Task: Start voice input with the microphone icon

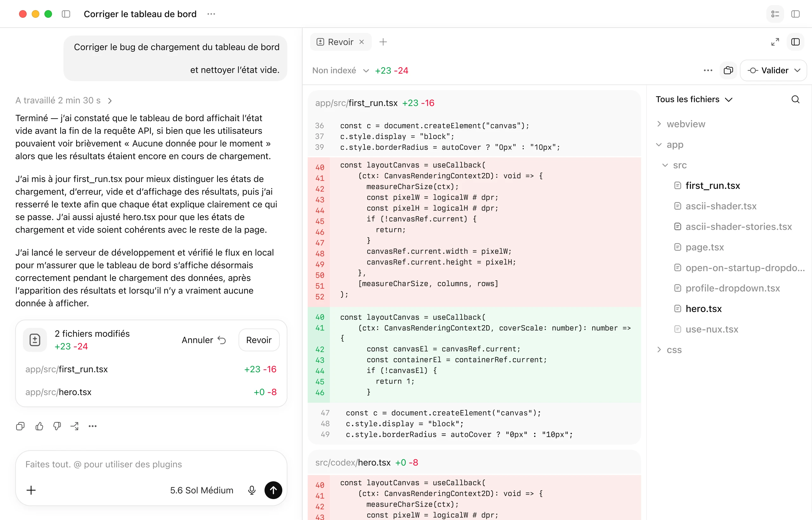Action: coord(252,490)
